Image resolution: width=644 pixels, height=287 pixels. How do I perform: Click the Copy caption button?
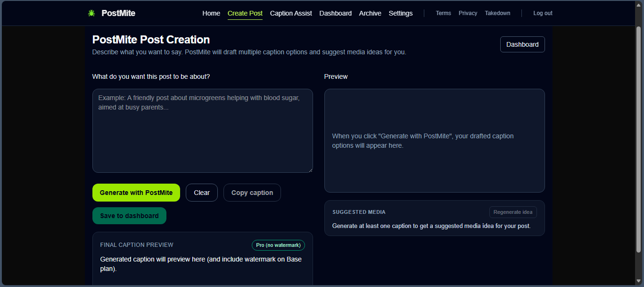tap(252, 193)
